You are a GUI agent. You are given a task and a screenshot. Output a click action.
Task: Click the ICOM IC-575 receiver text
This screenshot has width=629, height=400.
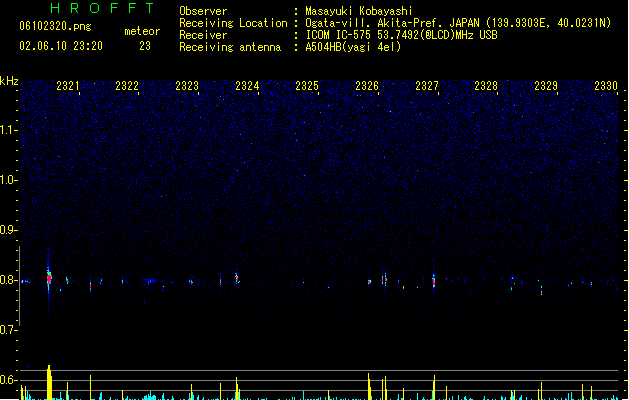click(x=401, y=35)
